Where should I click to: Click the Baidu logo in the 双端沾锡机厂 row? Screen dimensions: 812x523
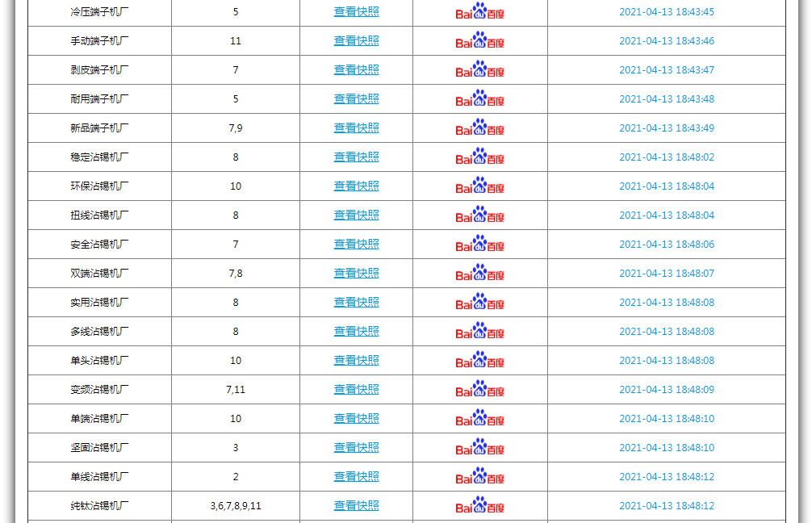[x=480, y=273]
